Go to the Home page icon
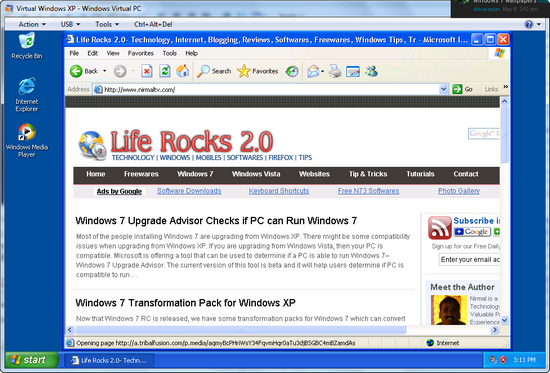Screen dimensions: 550x373 click(183, 71)
